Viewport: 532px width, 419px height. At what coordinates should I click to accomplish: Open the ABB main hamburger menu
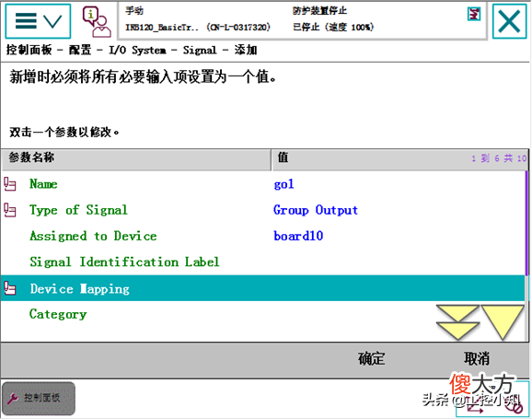pyautogui.click(x=38, y=21)
